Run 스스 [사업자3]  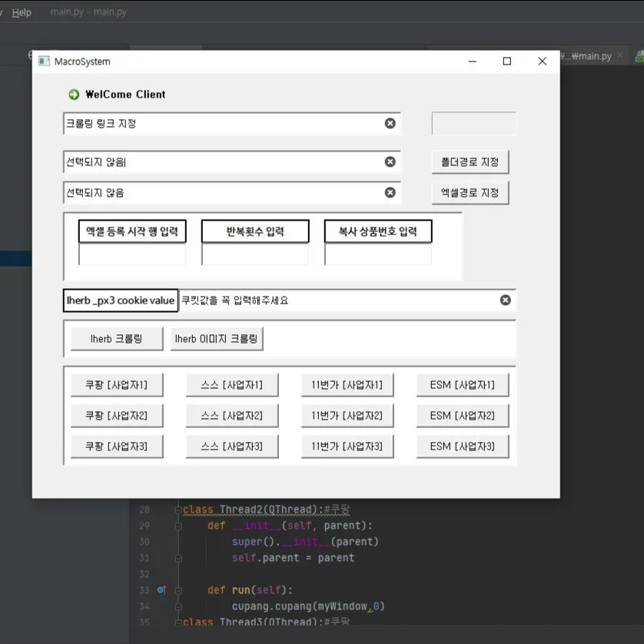coord(232,446)
